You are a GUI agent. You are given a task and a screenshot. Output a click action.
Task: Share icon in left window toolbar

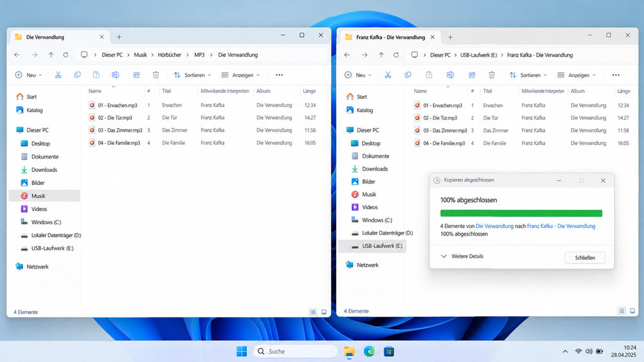click(137, 75)
